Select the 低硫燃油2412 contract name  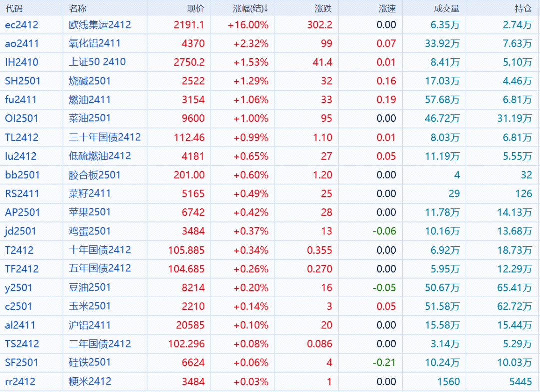(100, 156)
